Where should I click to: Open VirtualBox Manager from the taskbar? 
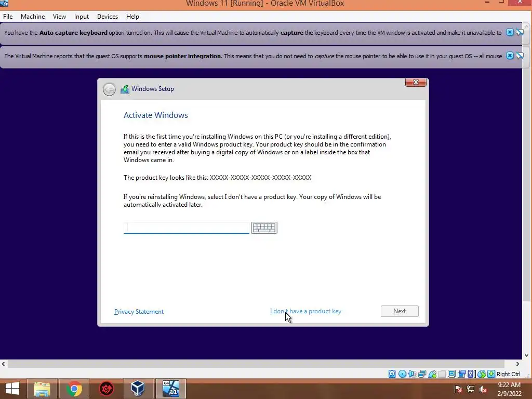coord(138,389)
